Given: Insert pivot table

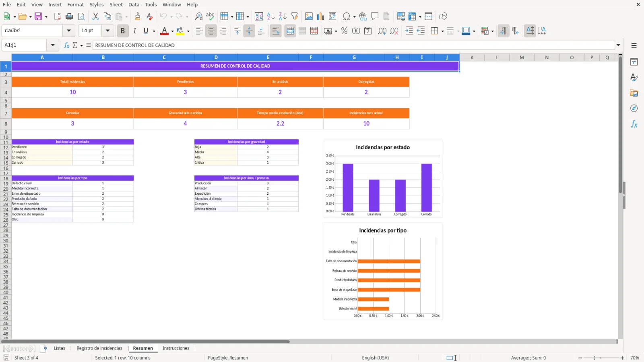Looking at the screenshot, I should pos(332,16).
